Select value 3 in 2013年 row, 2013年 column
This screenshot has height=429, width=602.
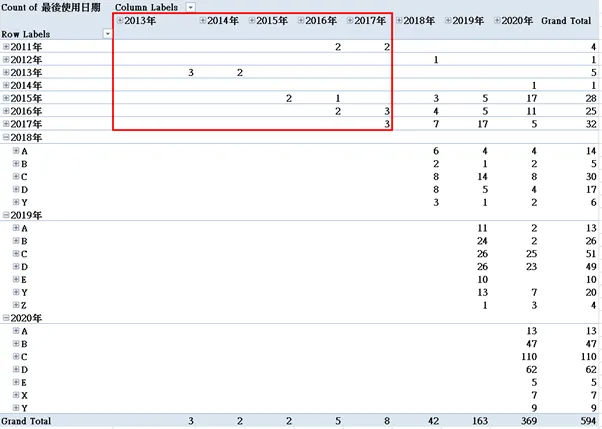(x=191, y=73)
